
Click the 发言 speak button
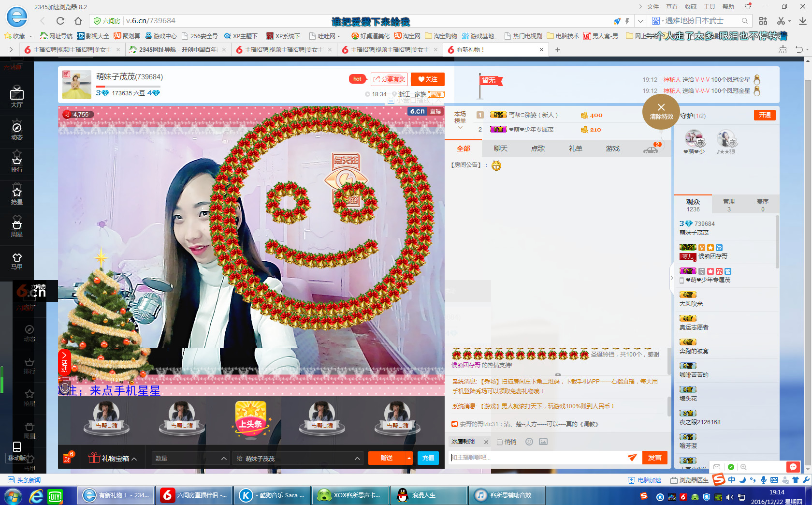654,458
